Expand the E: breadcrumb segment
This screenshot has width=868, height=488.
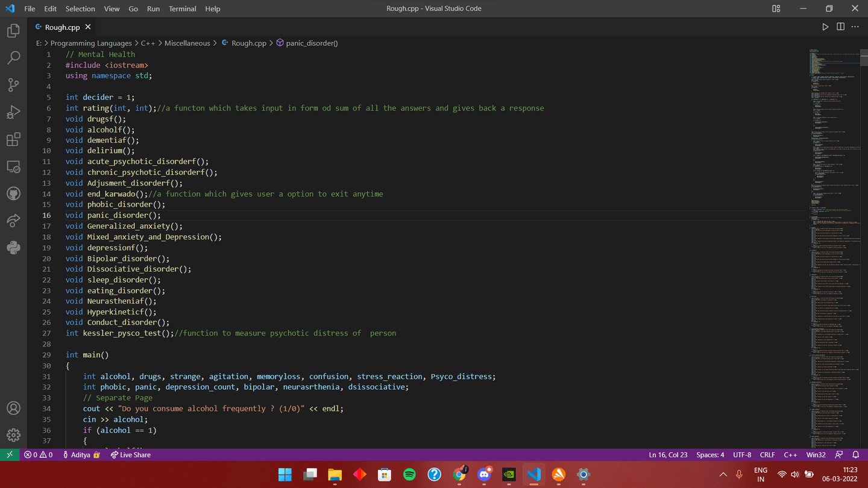[39, 43]
